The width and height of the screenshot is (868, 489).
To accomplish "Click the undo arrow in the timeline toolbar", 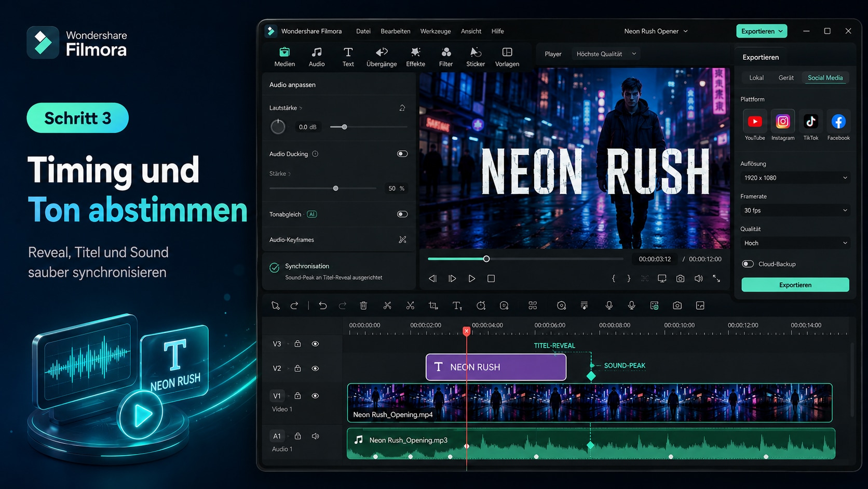I will [x=323, y=306].
